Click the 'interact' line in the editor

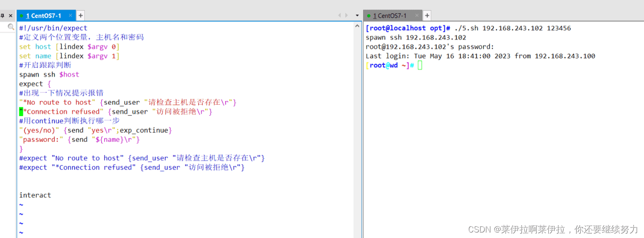(35, 195)
